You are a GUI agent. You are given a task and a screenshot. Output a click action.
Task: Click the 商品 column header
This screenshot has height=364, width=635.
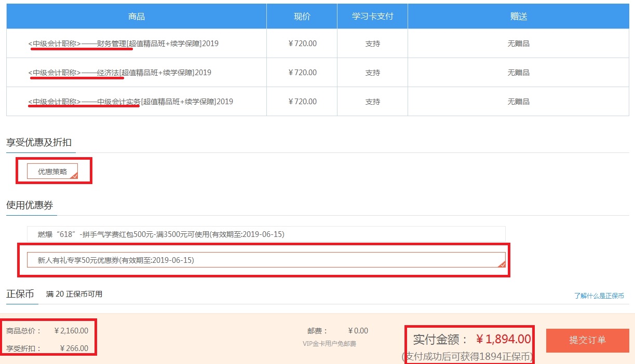pyautogui.click(x=136, y=16)
